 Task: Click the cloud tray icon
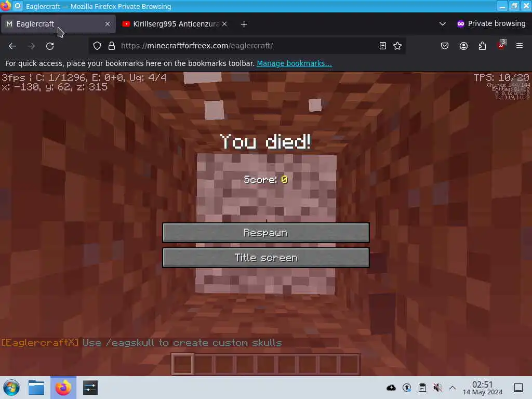391,388
